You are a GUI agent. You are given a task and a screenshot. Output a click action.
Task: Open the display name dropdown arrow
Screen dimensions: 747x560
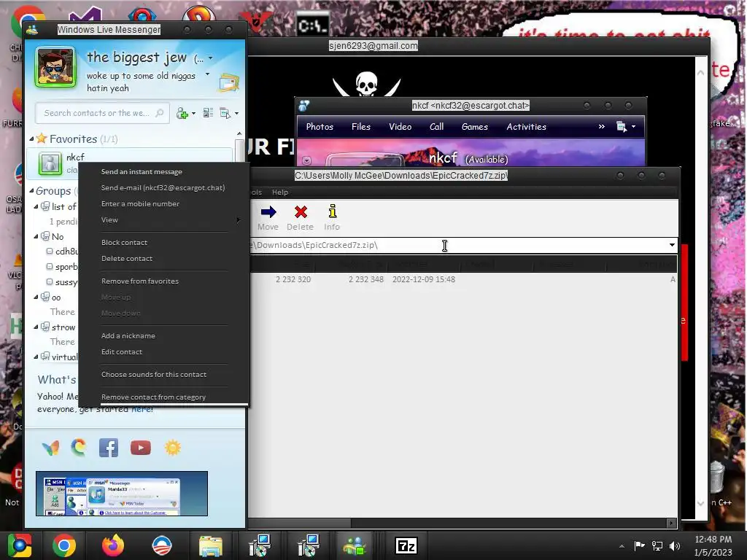coord(211,58)
